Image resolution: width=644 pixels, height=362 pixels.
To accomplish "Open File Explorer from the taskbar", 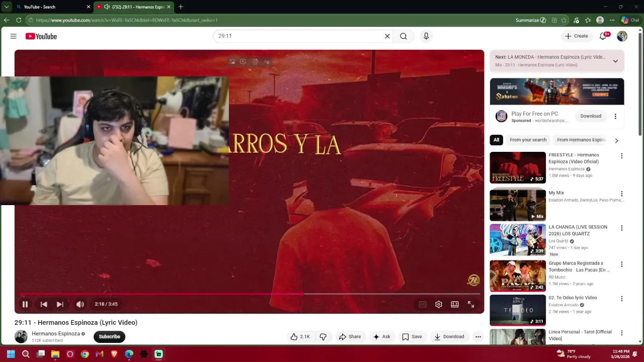I will tap(55, 354).
